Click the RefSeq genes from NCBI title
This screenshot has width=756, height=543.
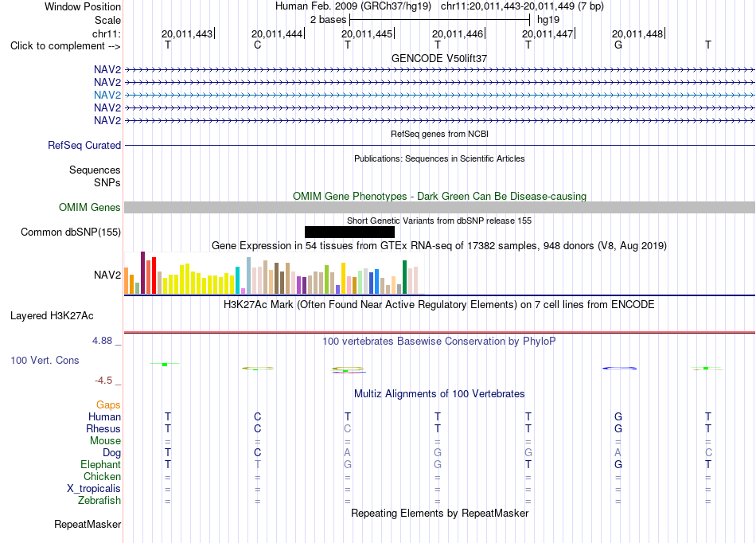[439, 134]
